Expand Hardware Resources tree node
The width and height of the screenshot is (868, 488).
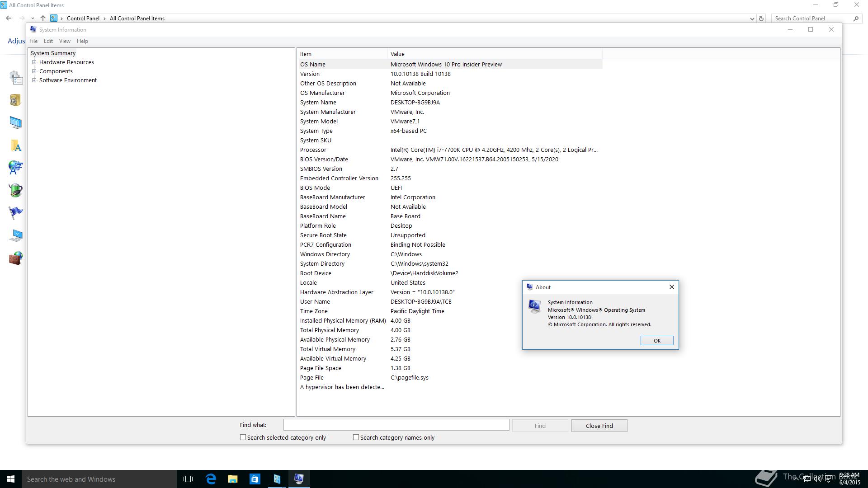click(x=34, y=62)
